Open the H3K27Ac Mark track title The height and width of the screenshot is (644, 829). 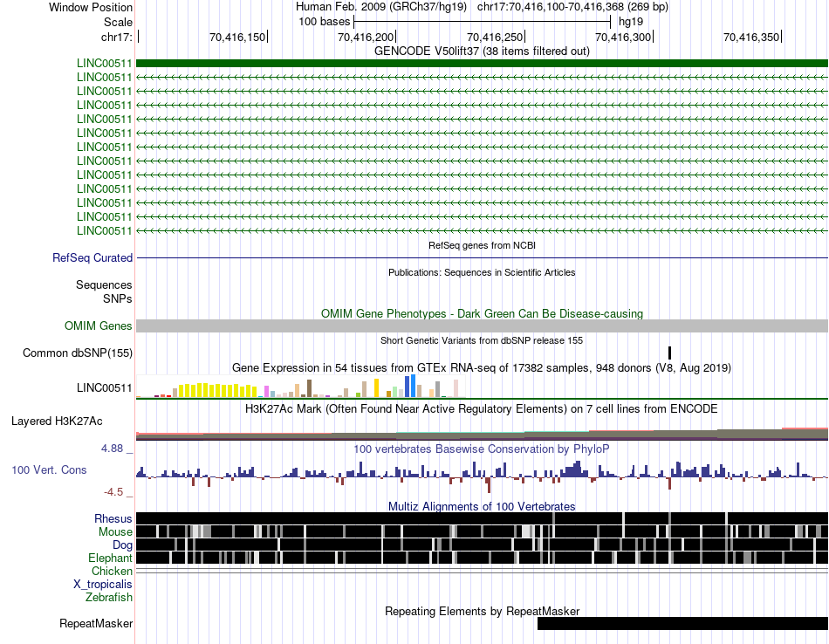tap(482, 408)
